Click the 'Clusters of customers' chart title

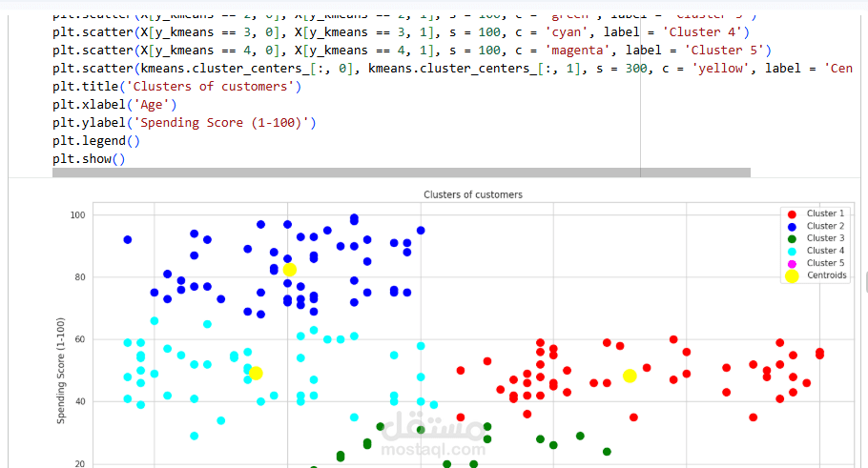pos(473,194)
